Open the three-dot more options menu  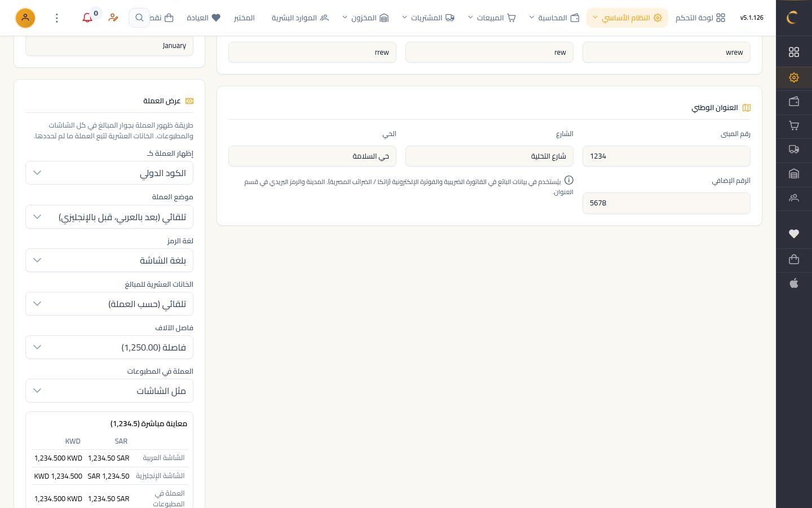pyautogui.click(x=56, y=18)
